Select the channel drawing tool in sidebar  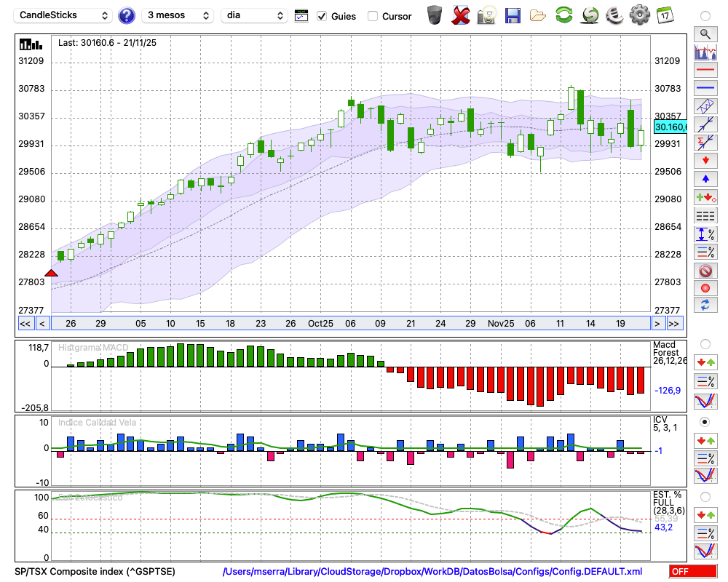click(x=705, y=106)
